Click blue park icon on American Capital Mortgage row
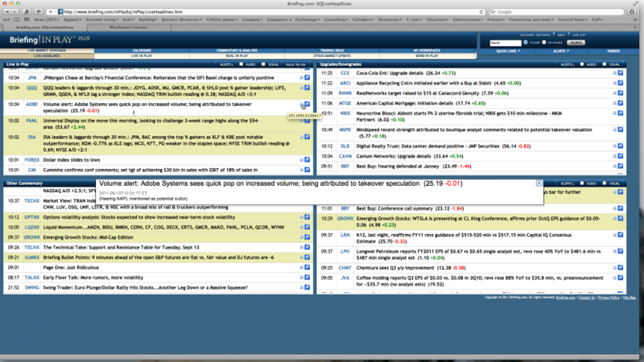The image size is (644, 362). (x=621, y=103)
